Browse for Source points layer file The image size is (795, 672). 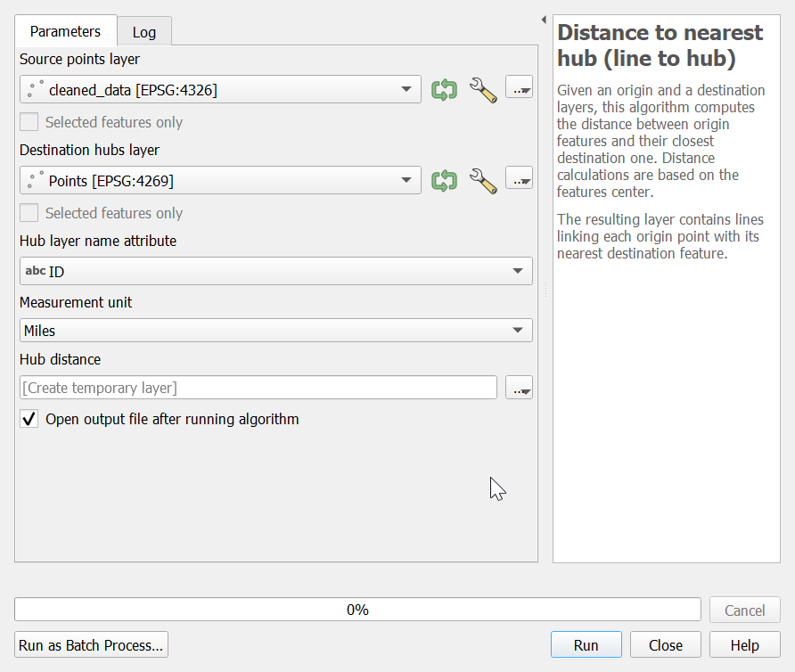520,87
